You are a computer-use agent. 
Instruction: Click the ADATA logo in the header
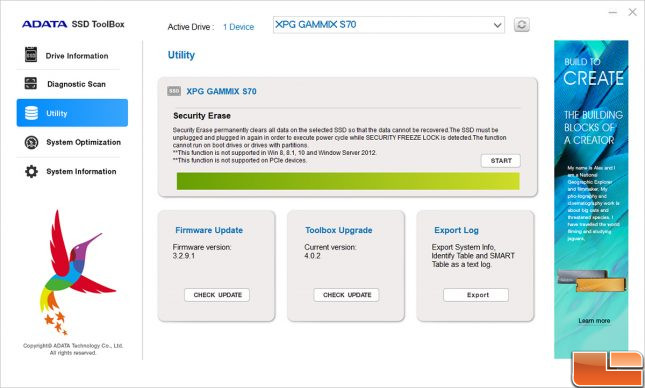tap(44, 24)
